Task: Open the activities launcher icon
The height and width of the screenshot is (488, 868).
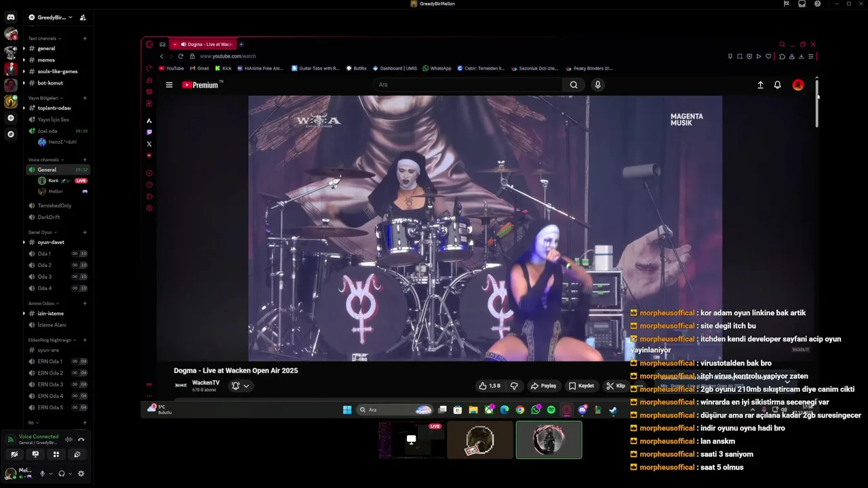Action: pyautogui.click(x=56, y=455)
